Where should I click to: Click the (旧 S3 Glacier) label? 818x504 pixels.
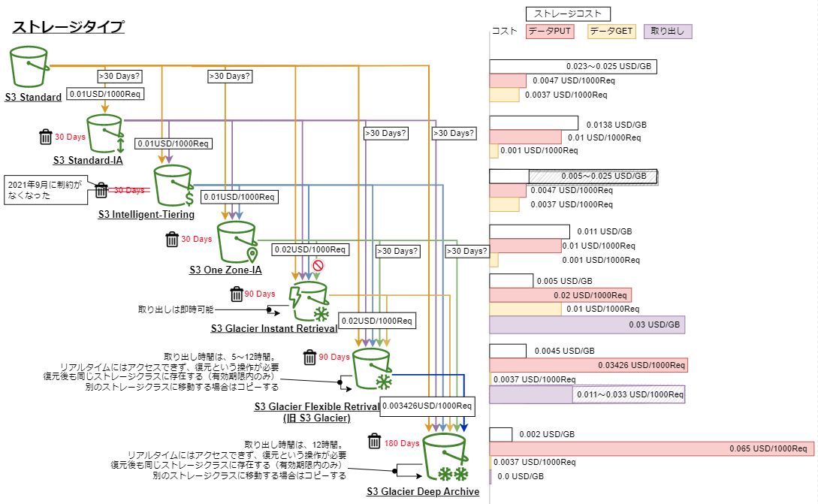[x=317, y=418]
